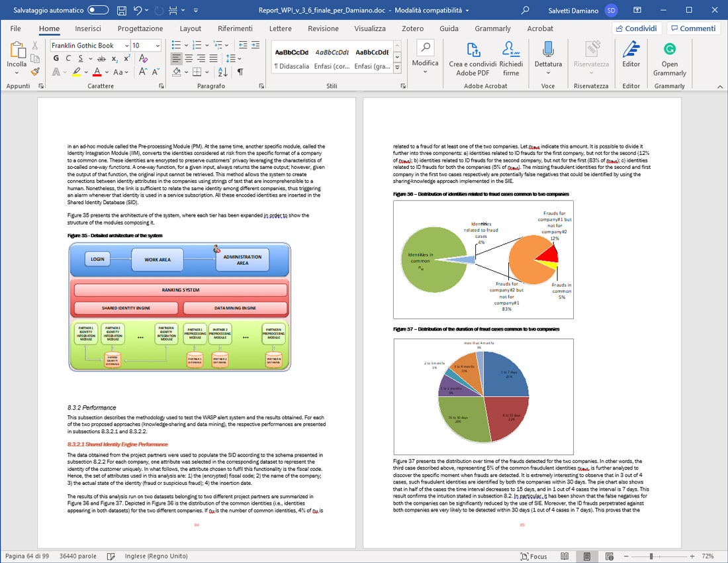This screenshot has width=728, height=563.
Task: Toggle bold formatting G button
Action: point(56,58)
